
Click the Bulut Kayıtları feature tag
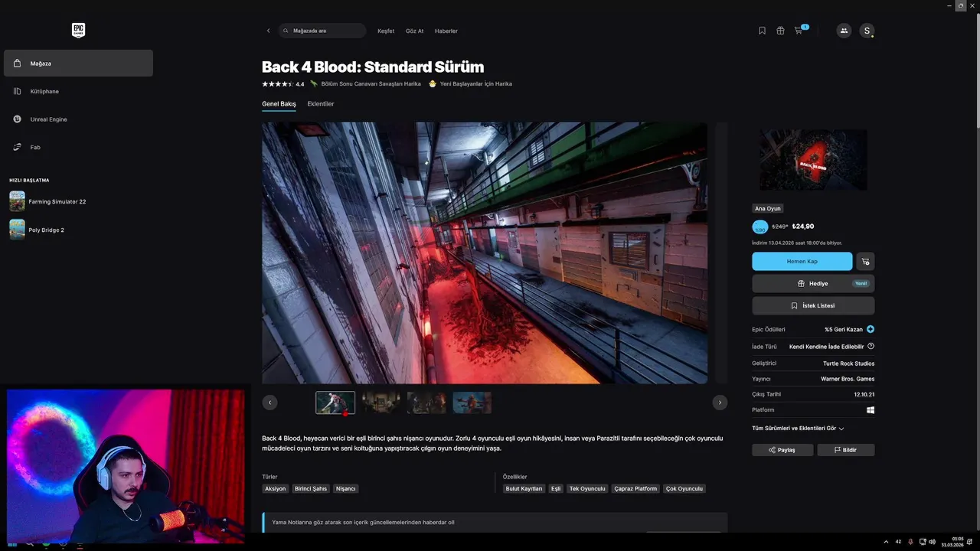(x=524, y=488)
